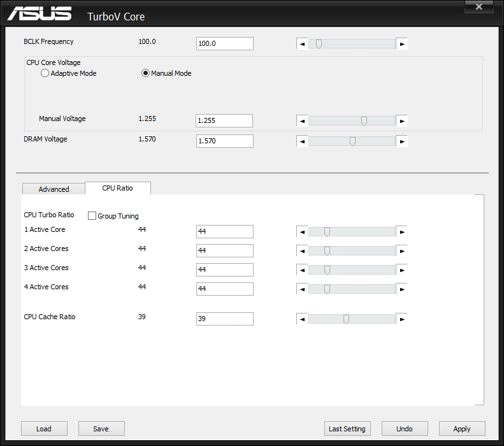
Task: Lower 4 Active Cores ratio left arrow
Action: click(302, 289)
